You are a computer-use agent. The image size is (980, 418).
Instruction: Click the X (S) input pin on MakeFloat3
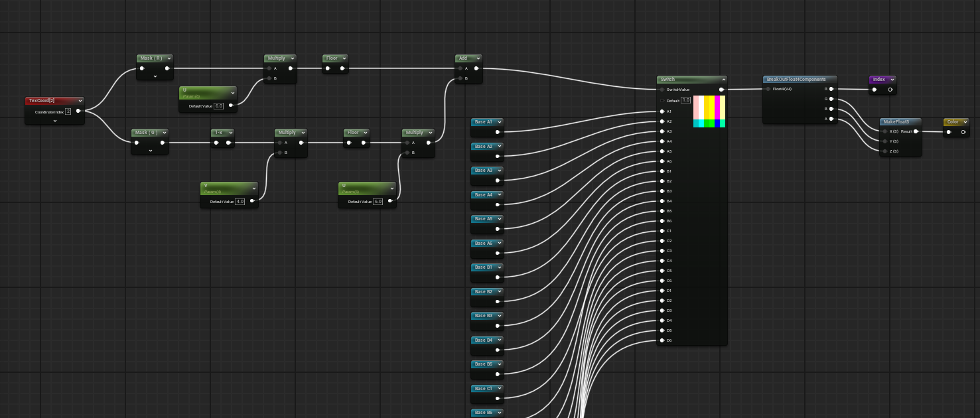[x=886, y=131]
